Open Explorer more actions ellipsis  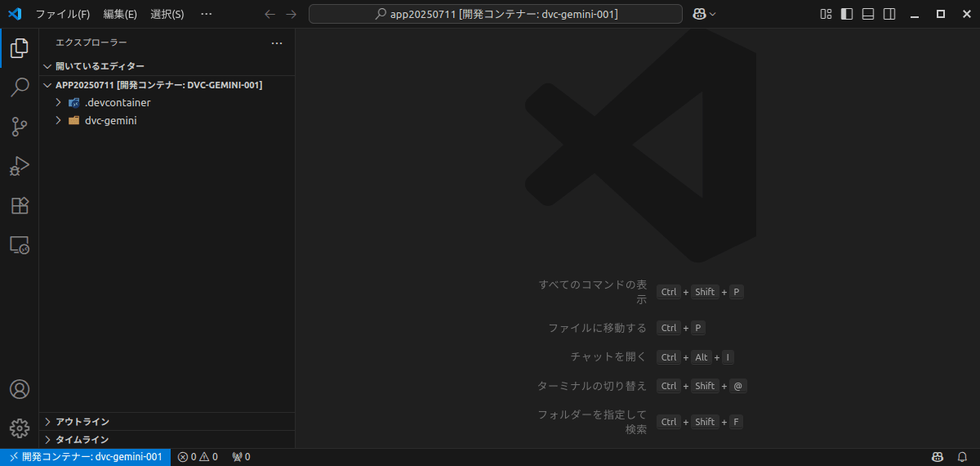click(x=277, y=43)
